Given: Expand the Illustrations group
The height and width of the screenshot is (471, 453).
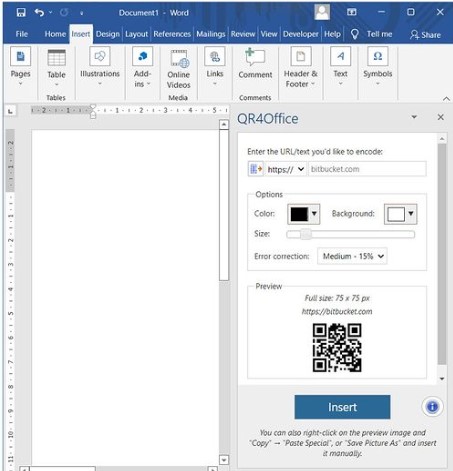Looking at the screenshot, I should [x=100, y=67].
